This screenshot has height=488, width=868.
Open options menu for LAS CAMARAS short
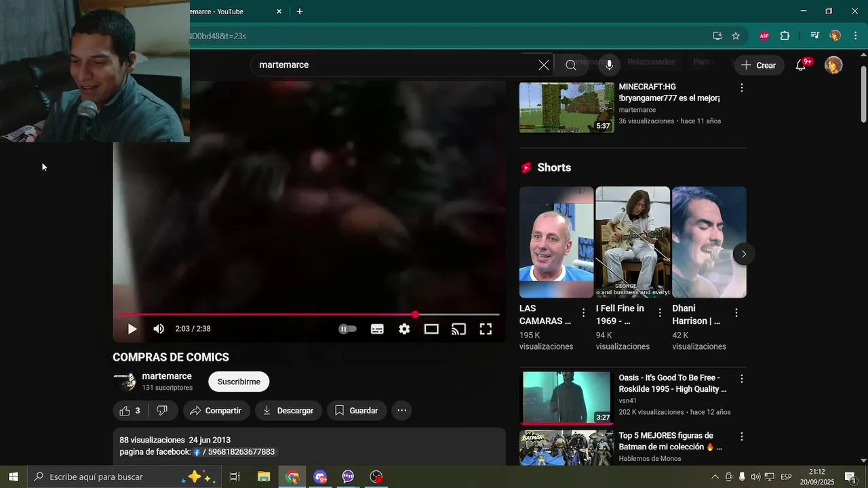[x=583, y=313]
